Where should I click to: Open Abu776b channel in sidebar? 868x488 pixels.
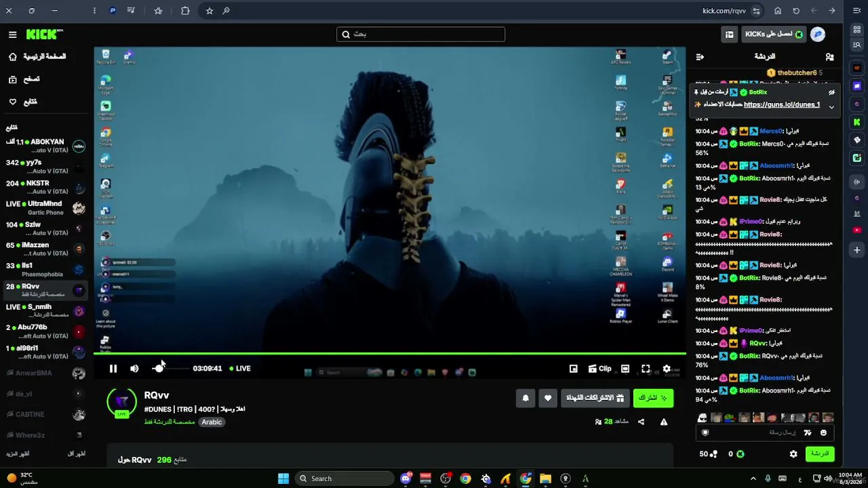[46, 331]
